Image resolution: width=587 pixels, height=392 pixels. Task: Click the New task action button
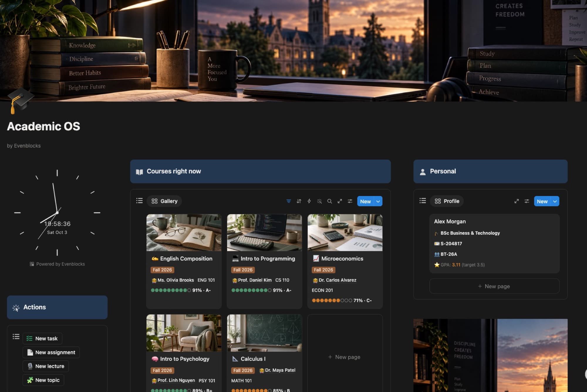[42, 339]
